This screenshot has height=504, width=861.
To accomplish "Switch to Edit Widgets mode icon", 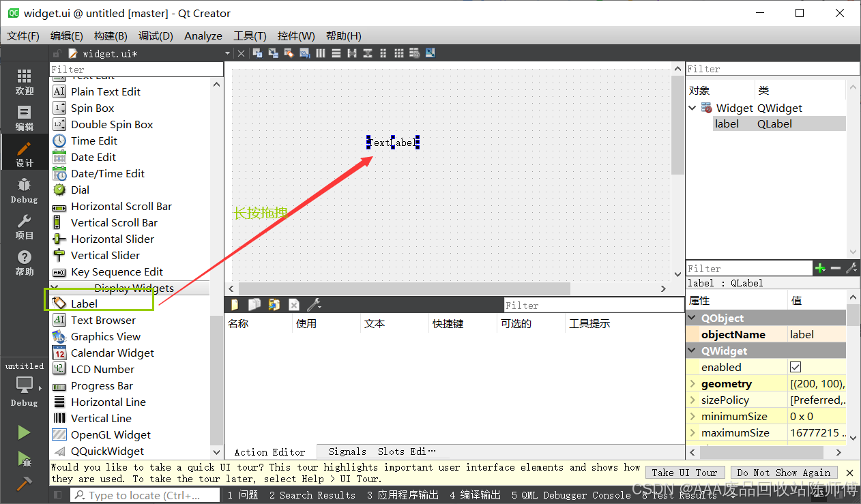I will pyautogui.click(x=257, y=53).
